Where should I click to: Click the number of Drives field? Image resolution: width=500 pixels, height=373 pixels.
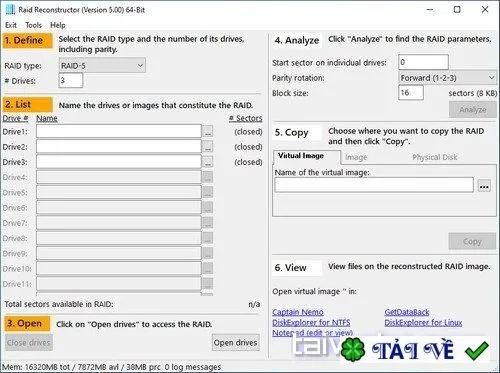point(71,80)
